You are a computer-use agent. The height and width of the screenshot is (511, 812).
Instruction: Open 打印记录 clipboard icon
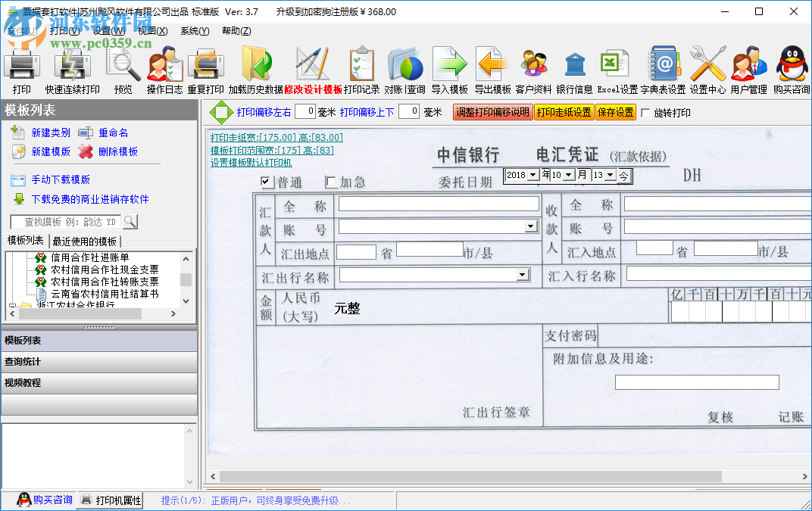pos(361,65)
